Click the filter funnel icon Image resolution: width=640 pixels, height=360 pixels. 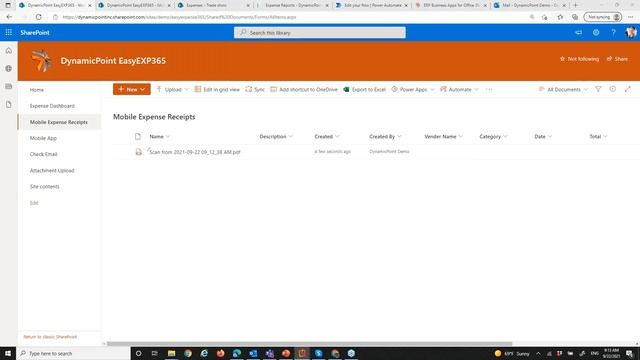[x=598, y=89]
